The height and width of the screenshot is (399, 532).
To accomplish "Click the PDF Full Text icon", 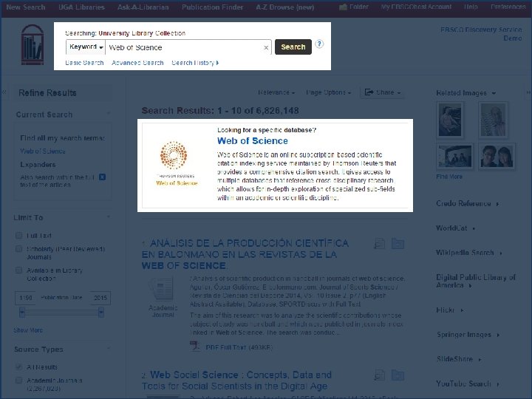I will click(x=194, y=347).
